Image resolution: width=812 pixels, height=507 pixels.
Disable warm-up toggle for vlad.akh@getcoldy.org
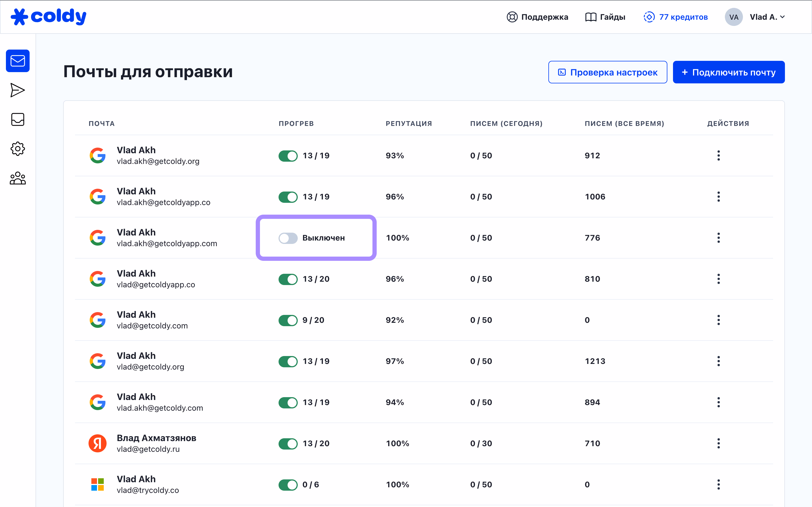pos(288,155)
